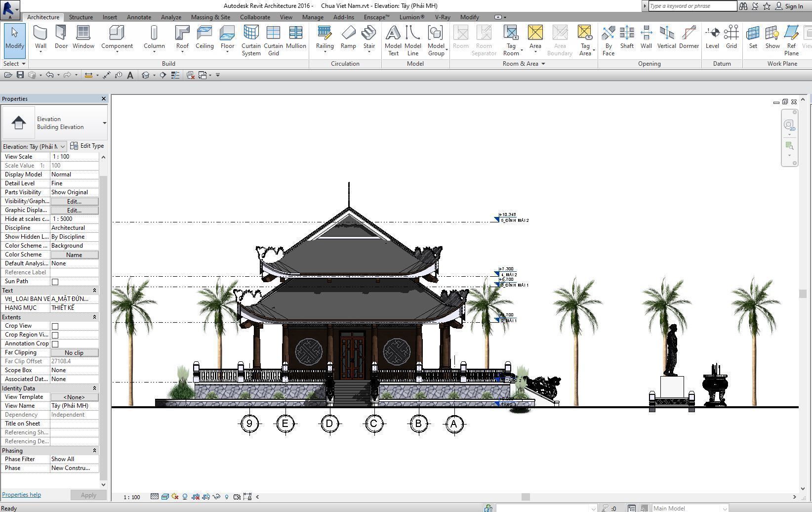Select the Window tool
The height and width of the screenshot is (512, 812).
(83, 38)
